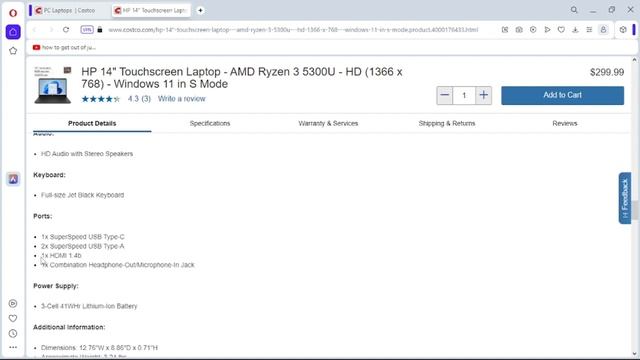Go back with the back arrow
Image resolution: width=640 pixels, height=360 pixels.
click(35, 30)
